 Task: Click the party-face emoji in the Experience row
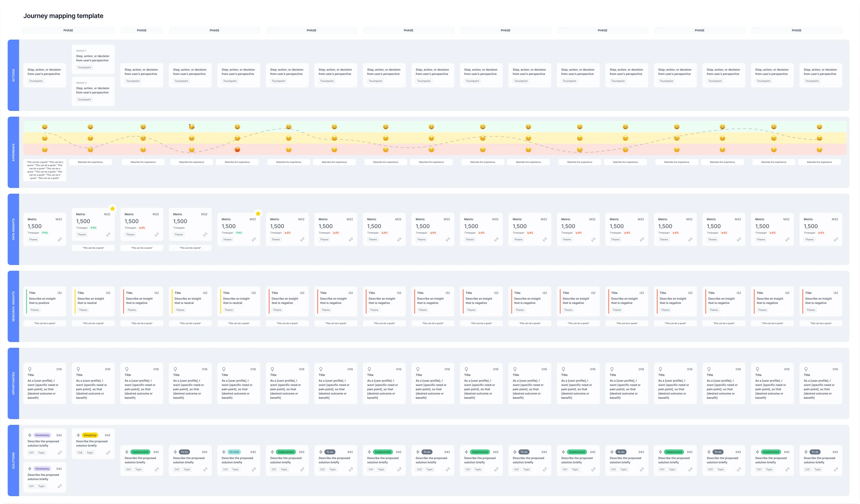click(x=192, y=127)
